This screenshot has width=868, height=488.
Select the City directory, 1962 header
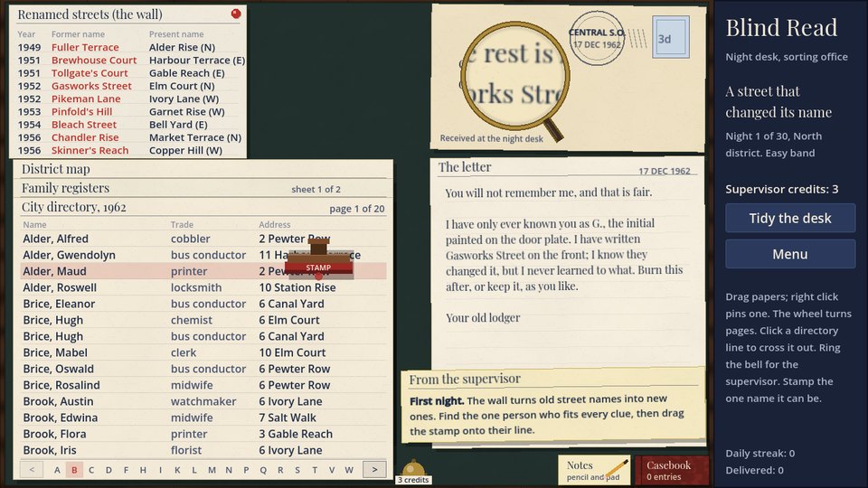[203, 208]
